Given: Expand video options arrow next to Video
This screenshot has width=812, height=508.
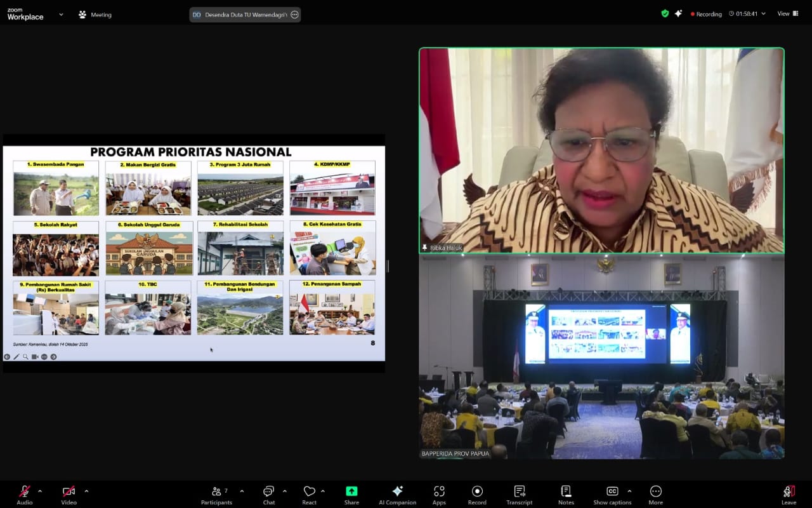Looking at the screenshot, I should pyautogui.click(x=86, y=491).
